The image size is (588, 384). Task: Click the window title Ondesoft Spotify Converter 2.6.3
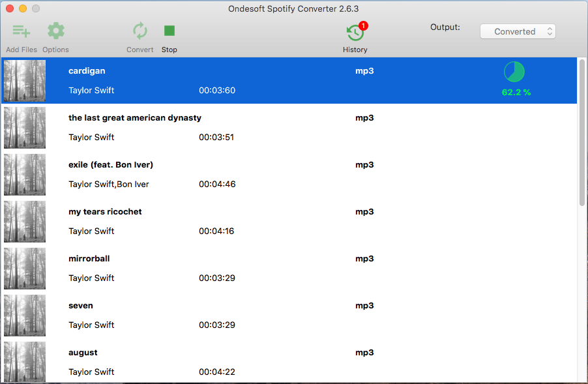point(293,8)
